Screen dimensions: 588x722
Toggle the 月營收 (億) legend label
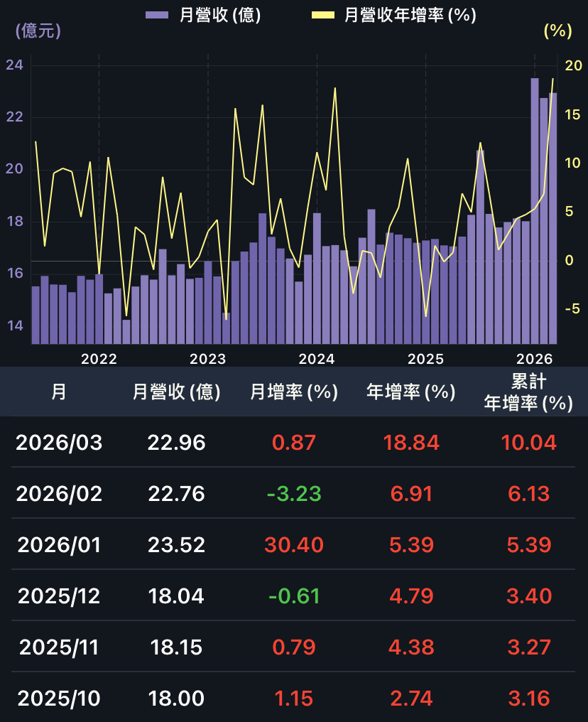220,15
